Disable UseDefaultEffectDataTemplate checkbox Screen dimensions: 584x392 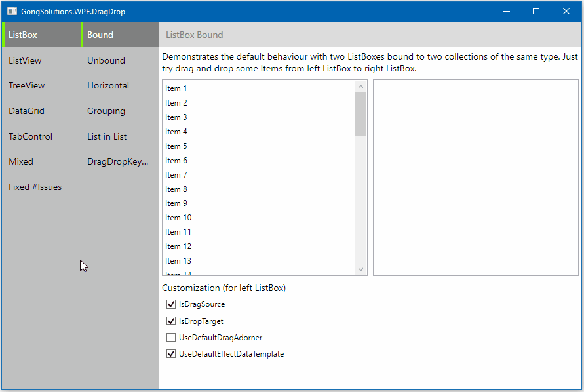(x=172, y=354)
